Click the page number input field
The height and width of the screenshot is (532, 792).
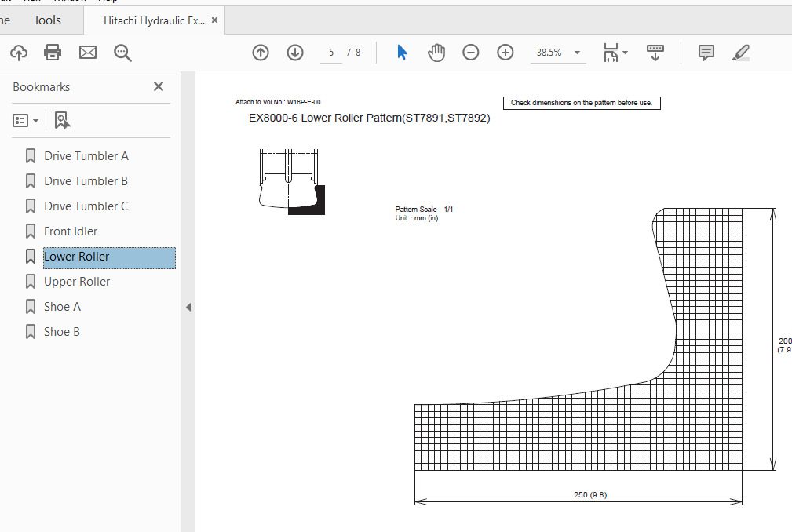(331, 53)
